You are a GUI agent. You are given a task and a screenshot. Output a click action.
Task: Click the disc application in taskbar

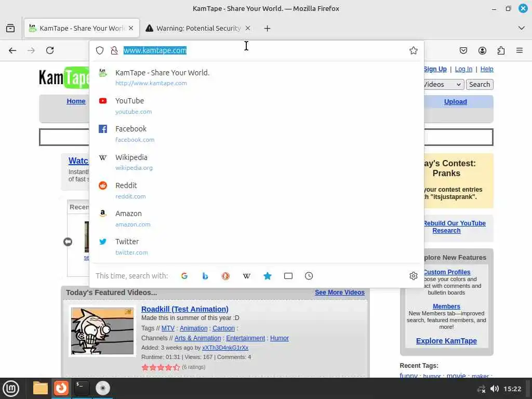coord(102,388)
